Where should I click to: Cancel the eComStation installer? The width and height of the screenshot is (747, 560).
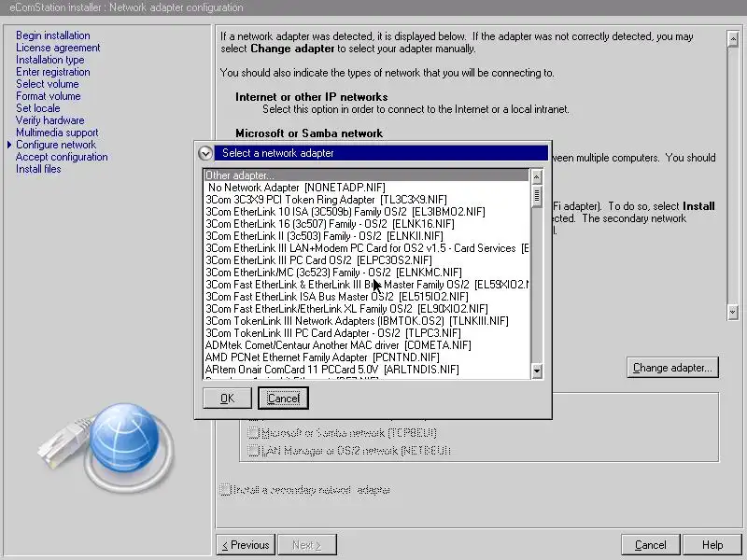point(650,545)
